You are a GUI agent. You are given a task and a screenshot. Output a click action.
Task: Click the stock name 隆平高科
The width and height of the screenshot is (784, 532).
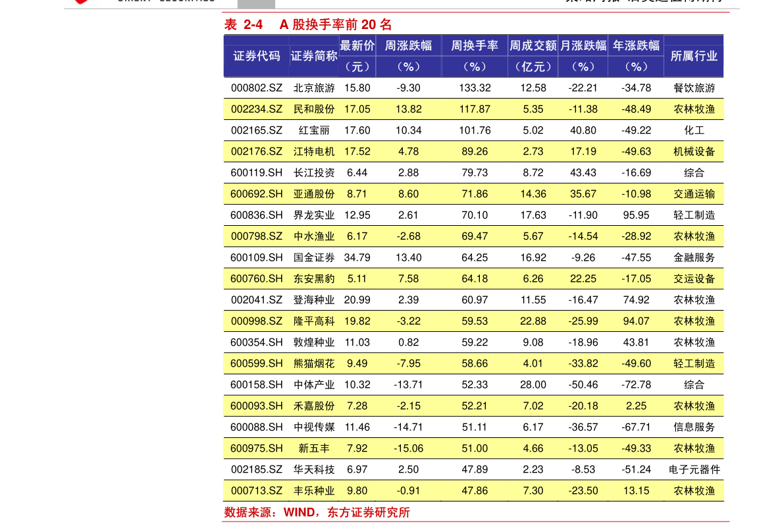[314, 321]
